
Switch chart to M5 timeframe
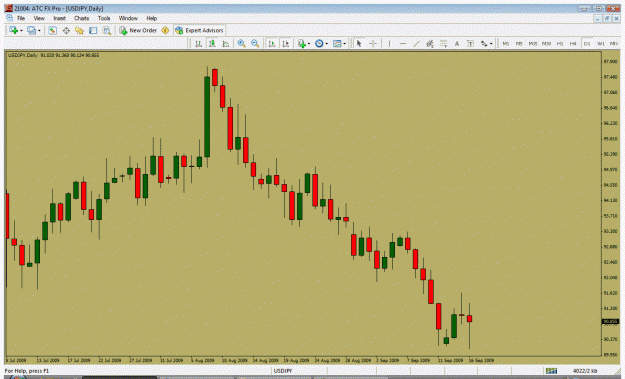point(519,43)
